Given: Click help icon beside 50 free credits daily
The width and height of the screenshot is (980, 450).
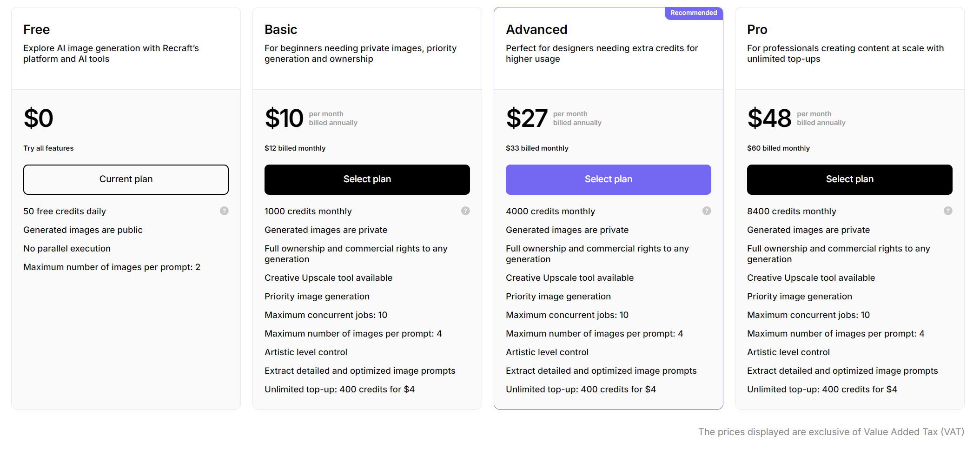Looking at the screenshot, I should pos(224,211).
